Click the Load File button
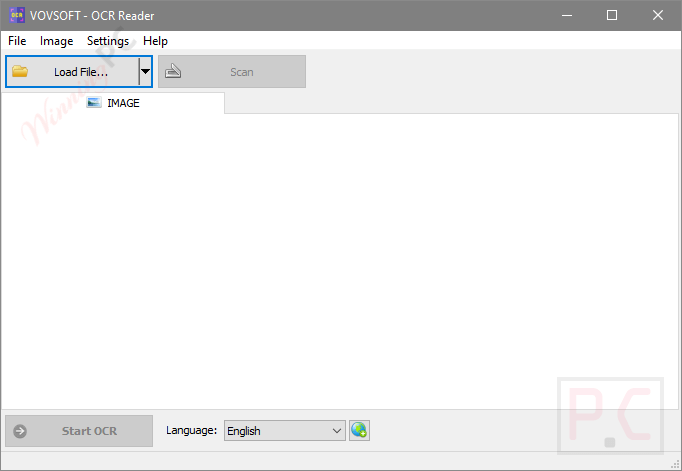The image size is (682, 471). click(72, 72)
